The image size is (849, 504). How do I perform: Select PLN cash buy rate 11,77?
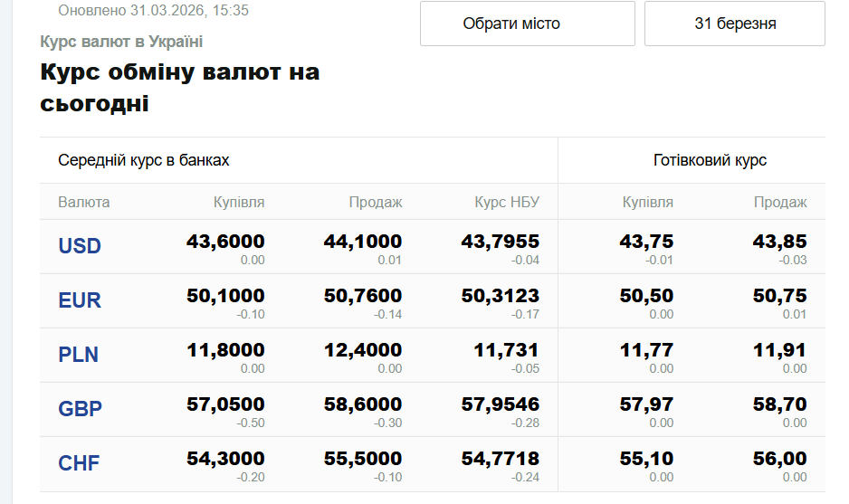click(x=646, y=350)
